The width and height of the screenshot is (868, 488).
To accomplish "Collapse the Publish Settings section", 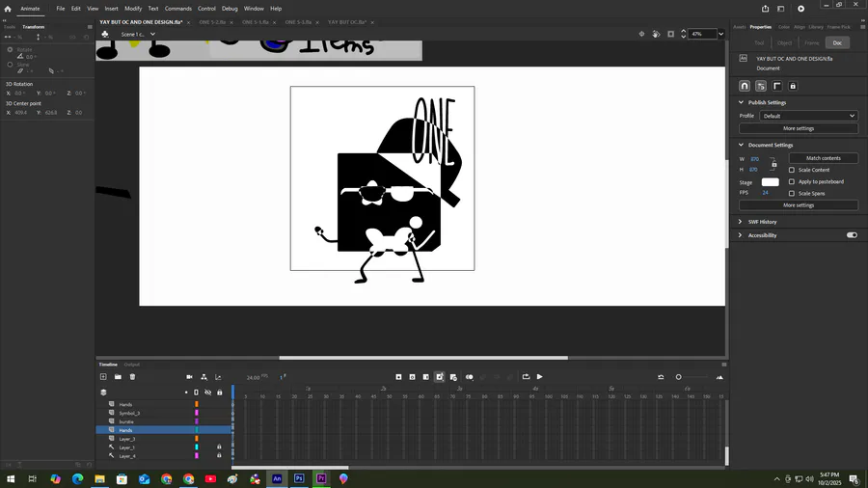I will click(x=742, y=102).
